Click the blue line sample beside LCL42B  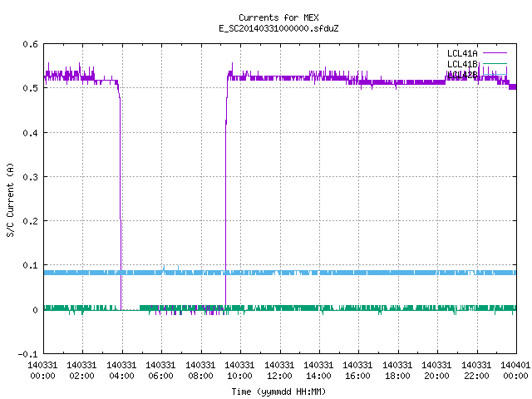click(x=495, y=74)
